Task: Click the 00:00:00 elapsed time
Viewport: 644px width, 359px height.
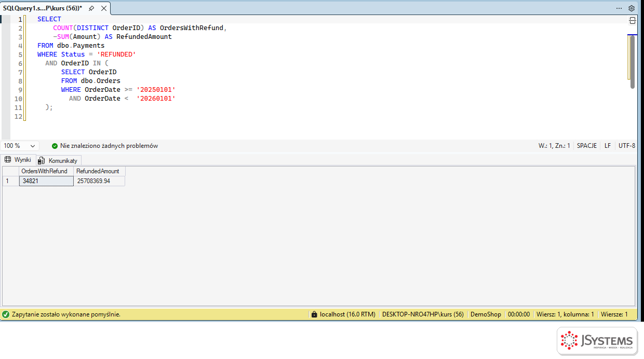Action: pos(519,314)
